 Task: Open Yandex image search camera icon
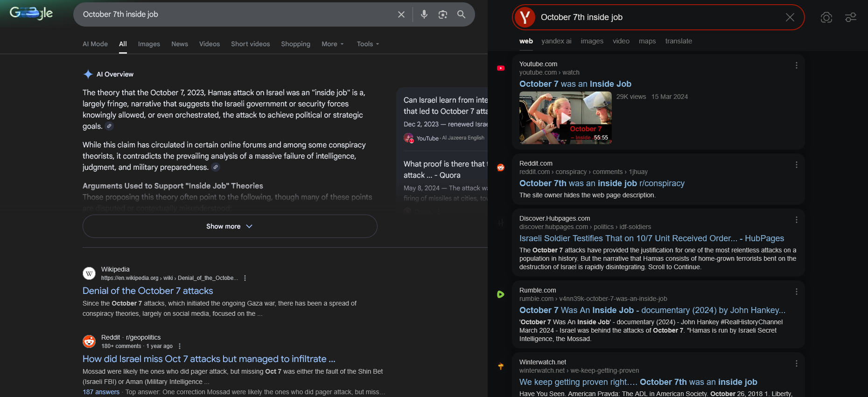pos(826,17)
